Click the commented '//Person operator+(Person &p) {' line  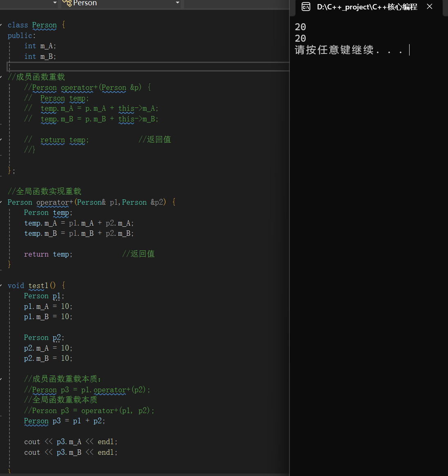click(x=87, y=88)
